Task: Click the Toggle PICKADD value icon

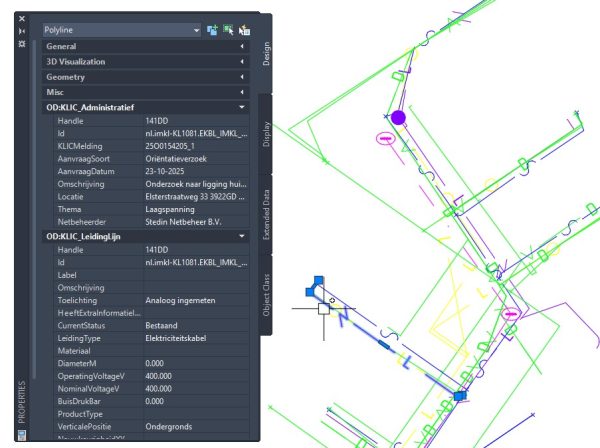Action: pos(212,30)
